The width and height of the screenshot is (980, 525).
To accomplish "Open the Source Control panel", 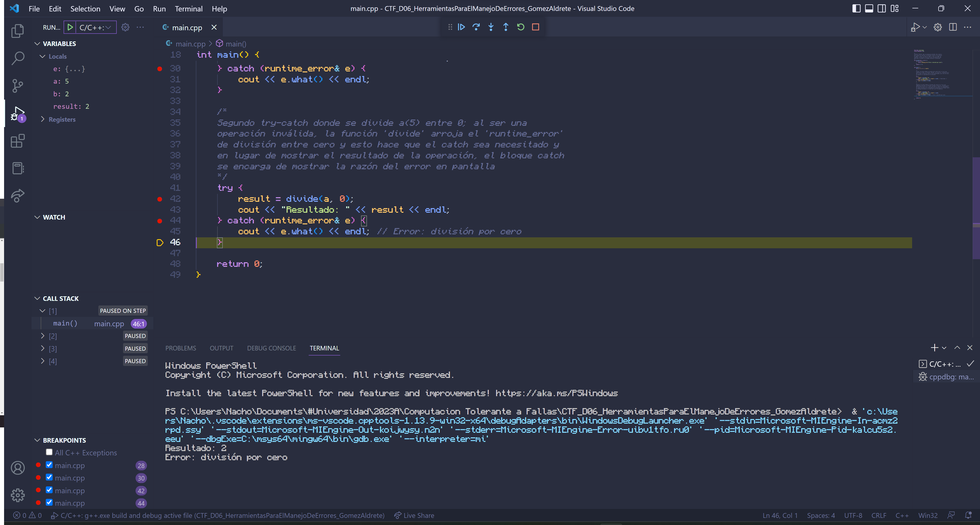I will click(x=18, y=86).
